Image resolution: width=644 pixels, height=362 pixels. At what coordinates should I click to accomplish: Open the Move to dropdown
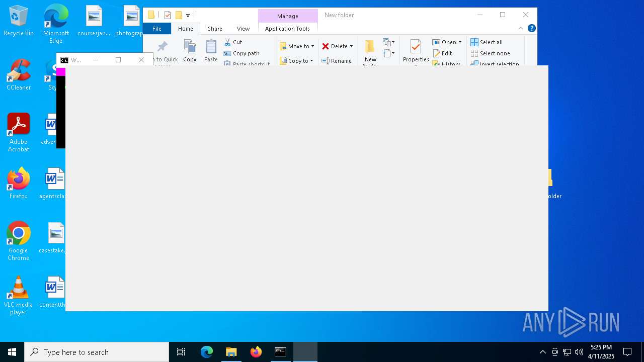297,46
